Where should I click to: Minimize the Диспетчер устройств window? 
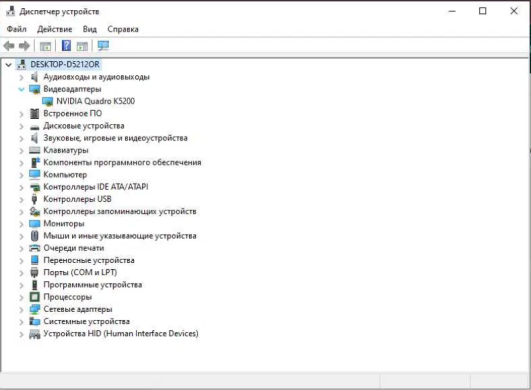[x=452, y=11]
